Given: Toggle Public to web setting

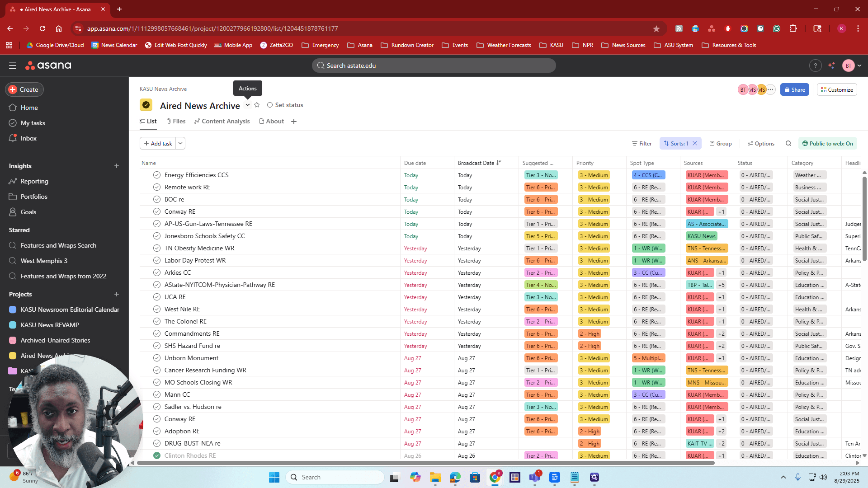Looking at the screenshot, I should [x=827, y=143].
